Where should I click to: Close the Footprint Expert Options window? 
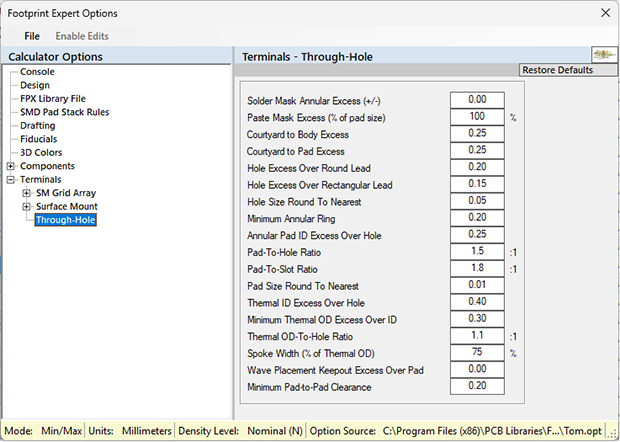(x=603, y=13)
